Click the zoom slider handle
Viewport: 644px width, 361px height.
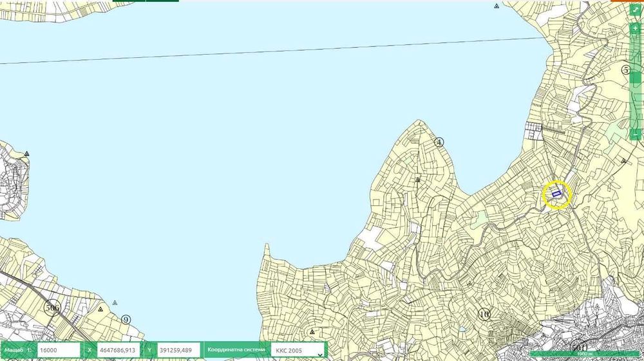[636, 77]
